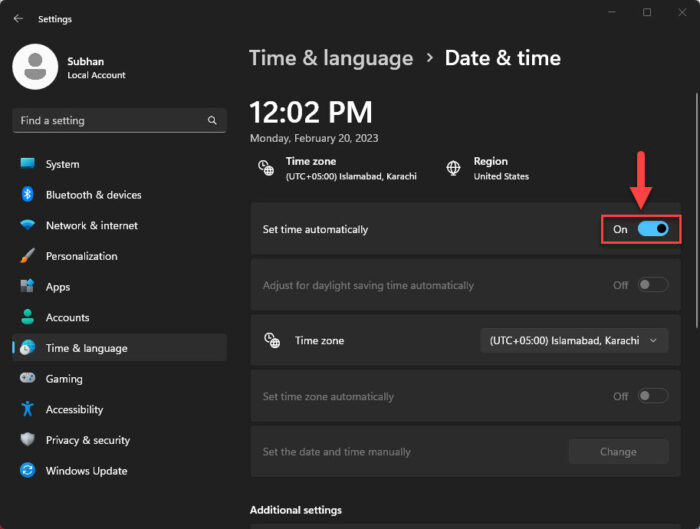This screenshot has height=529, width=700.
Task: Open Gaming settings category
Action: tap(120, 379)
